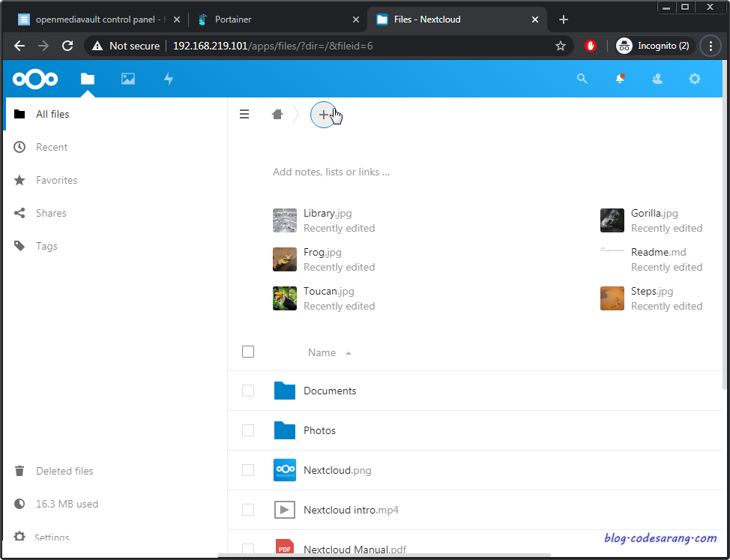Open a new browser tab
The image size is (730, 560).
pos(564,19)
